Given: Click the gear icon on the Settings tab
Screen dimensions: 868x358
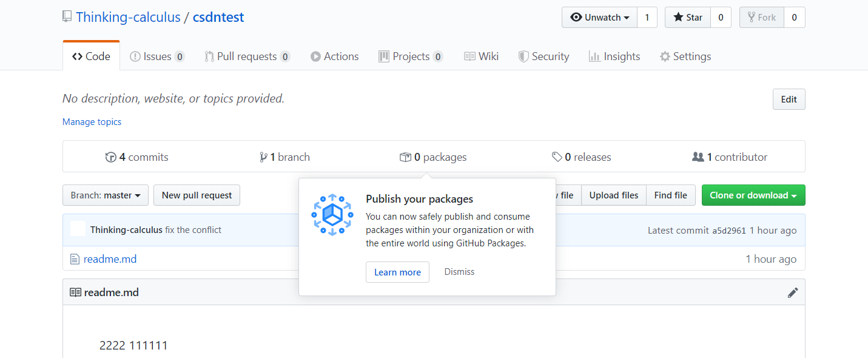Looking at the screenshot, I should [665, 56].
